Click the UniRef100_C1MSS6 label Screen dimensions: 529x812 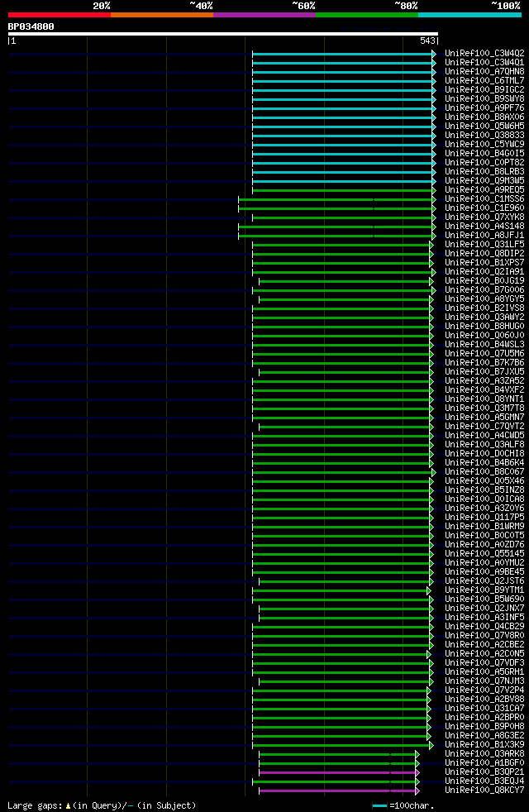point(484,198)
